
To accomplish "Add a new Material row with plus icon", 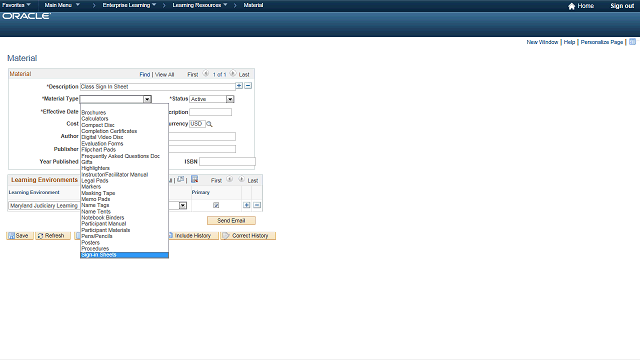I will tap(239, 86).
